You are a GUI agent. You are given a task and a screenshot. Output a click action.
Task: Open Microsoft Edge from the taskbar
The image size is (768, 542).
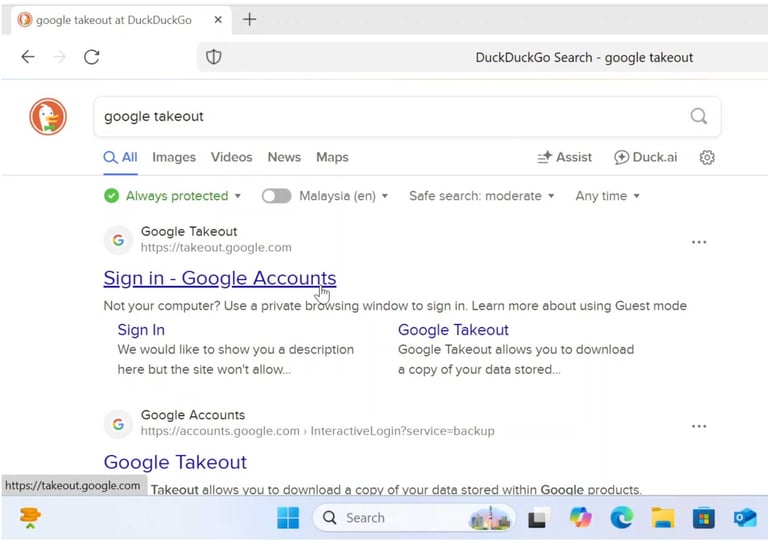[x=622, y=518]
